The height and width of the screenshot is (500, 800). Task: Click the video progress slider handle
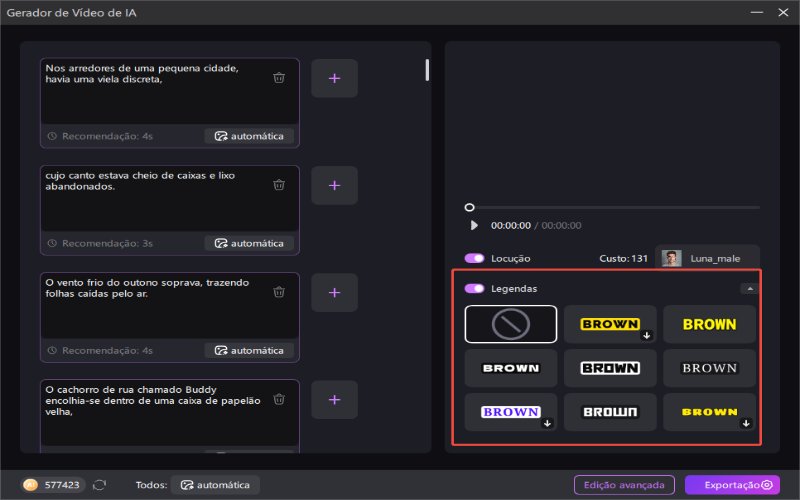(470, 207)
